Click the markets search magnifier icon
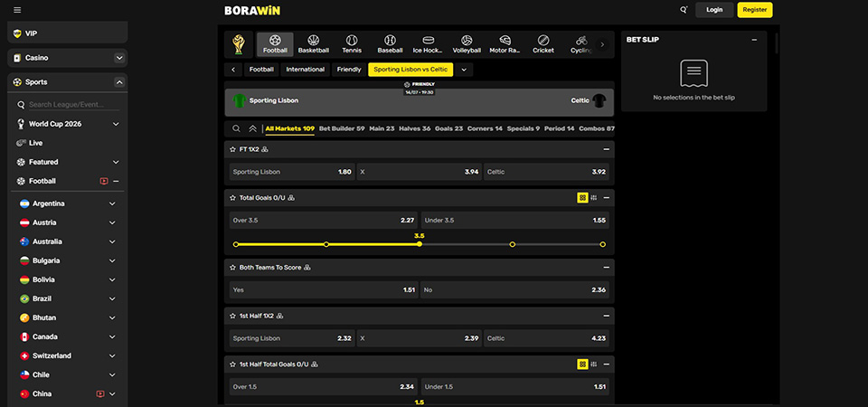 [x=236, y=128]
